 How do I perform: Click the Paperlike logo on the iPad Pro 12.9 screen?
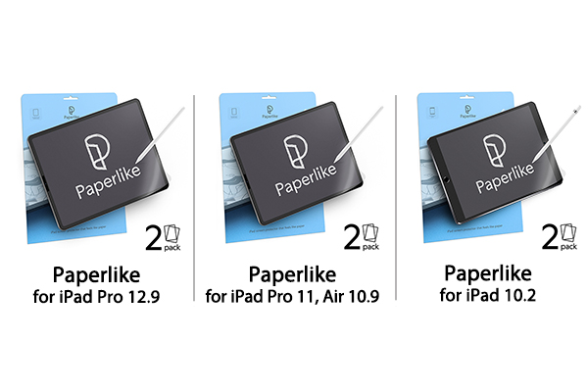click(x=106, y=165)
